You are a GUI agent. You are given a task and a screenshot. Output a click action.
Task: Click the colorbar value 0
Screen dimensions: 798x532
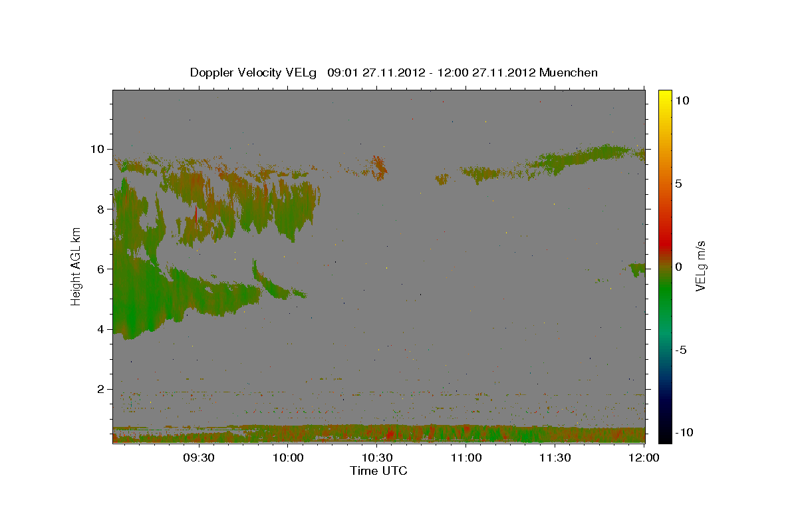679,267
